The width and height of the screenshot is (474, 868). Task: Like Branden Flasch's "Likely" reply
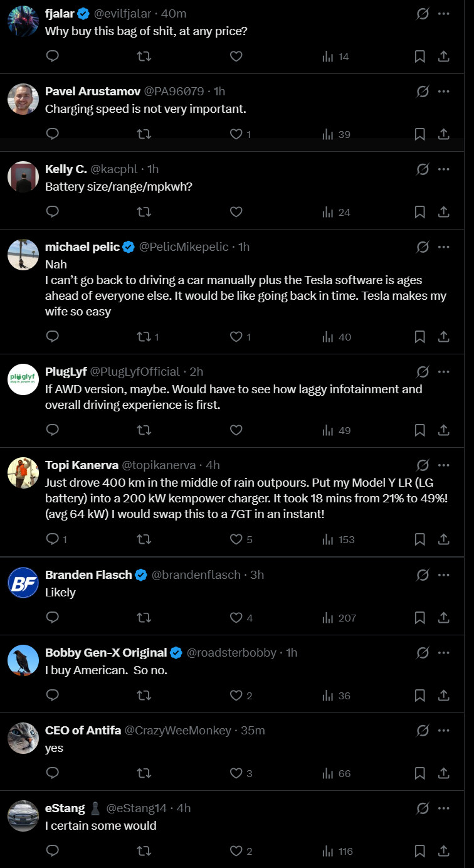pyautogui.click(x=241, y=618)
